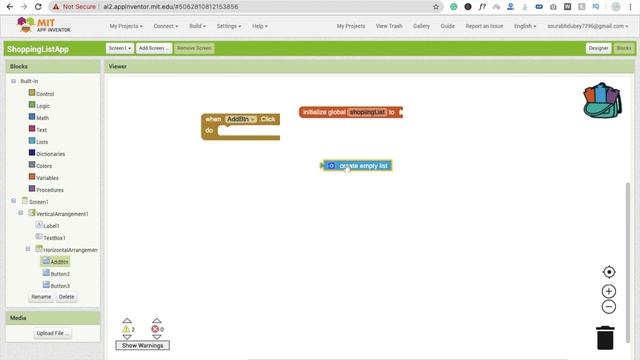This screenshot has width=640, height=360.
Task: Open the Gallery link
Action: click(421, 26)
